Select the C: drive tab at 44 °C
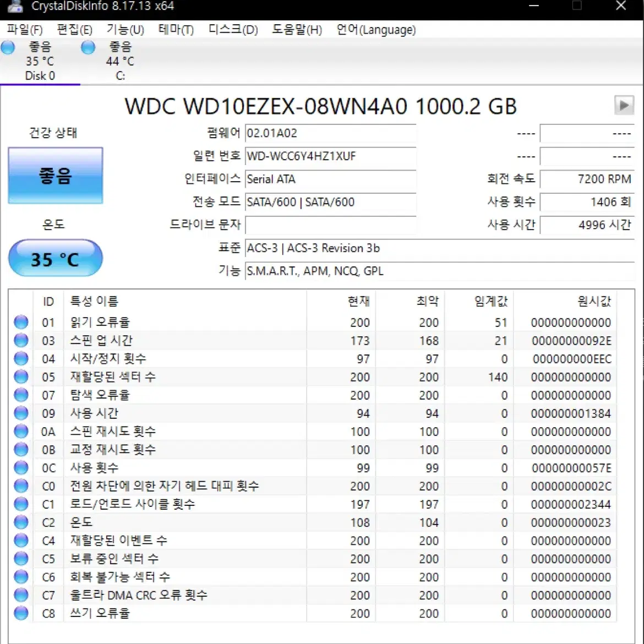644x644 pixels. click(x=120, y=61)
